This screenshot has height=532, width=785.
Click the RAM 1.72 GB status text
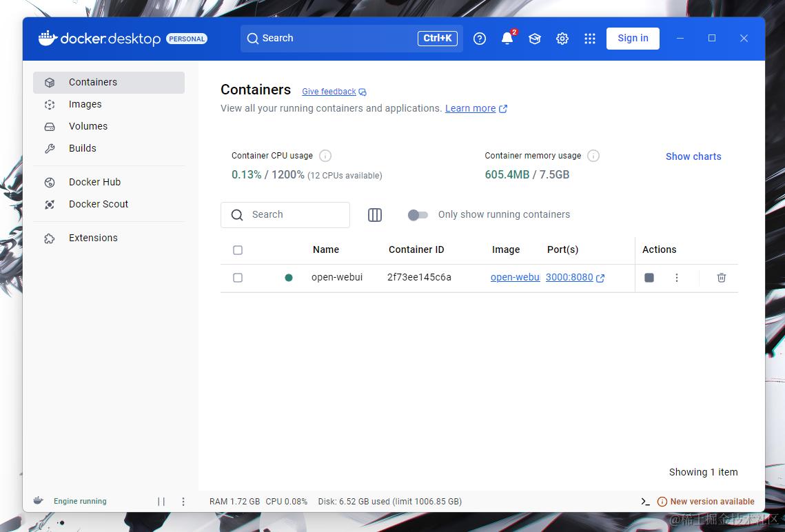234,502
